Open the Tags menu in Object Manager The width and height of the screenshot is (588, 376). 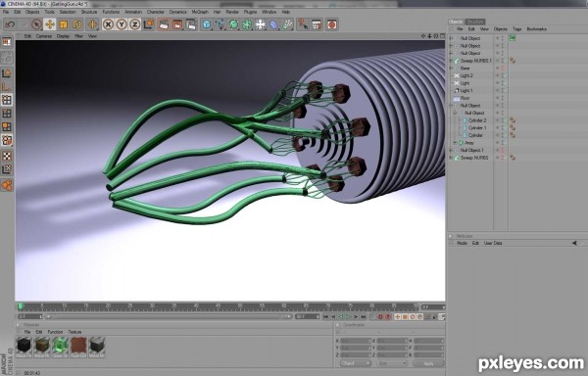(x=517, y=28)
